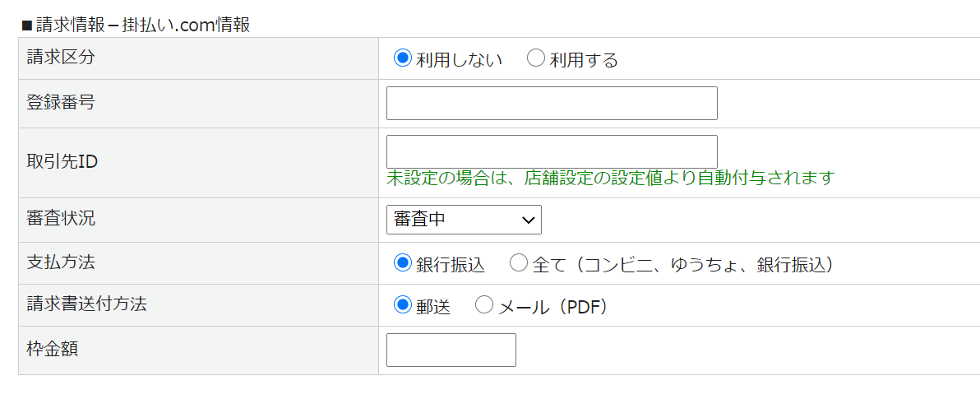Choose 銀行振込 as payment method
The width and height of the screenshot is (980, 399).
coord(402,263)
